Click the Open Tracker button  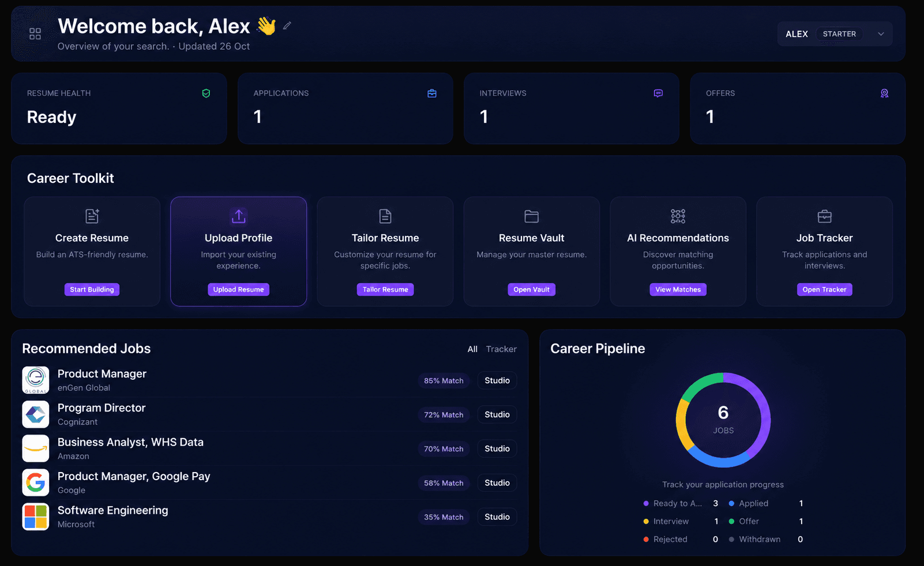tap(825, 289)
